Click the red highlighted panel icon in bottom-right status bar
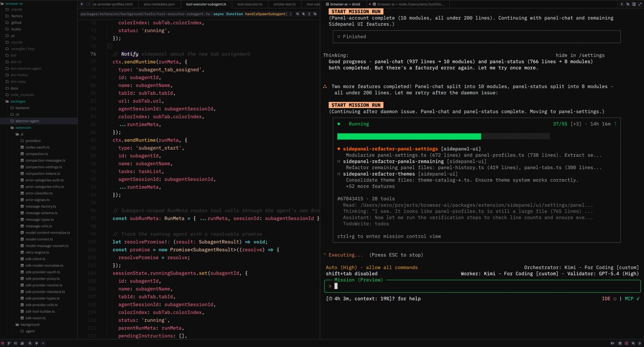Image resolution: width=644 pixels, height=347 pixels. pyautogui.click(x=626, y=343)
